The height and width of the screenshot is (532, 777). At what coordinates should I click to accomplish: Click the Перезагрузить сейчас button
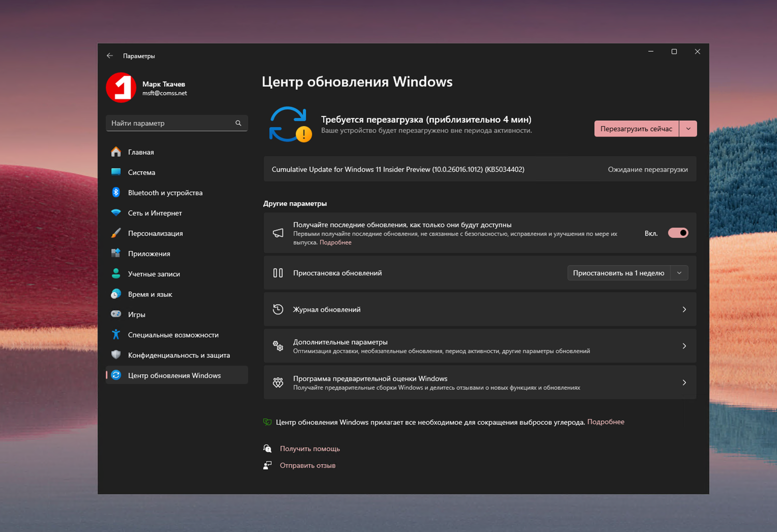point(637,128)
